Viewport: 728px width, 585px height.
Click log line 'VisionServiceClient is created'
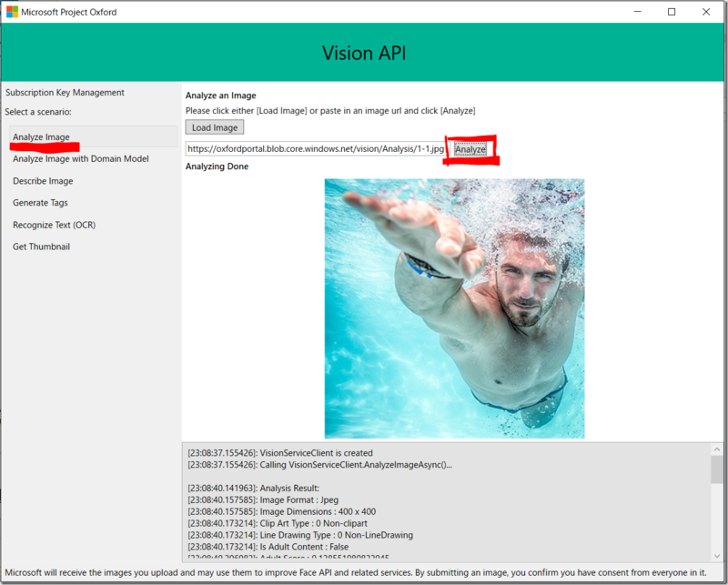click(x=280, y=453)
